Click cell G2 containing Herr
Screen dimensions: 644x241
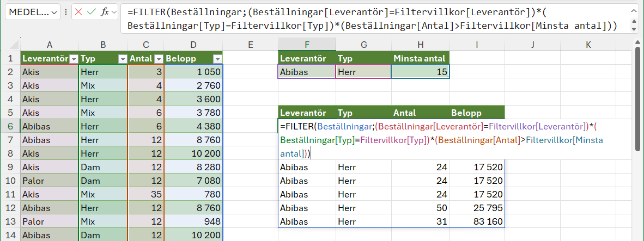click(363, 72)
